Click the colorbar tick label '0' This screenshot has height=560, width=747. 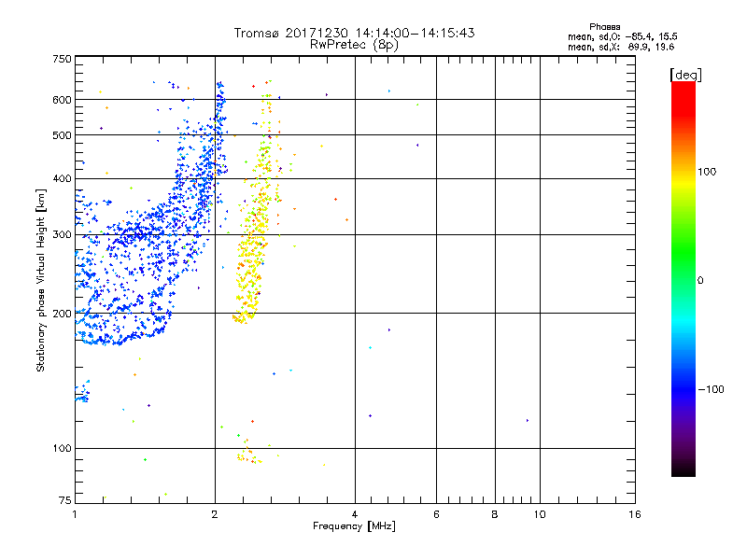coord(700,280)
